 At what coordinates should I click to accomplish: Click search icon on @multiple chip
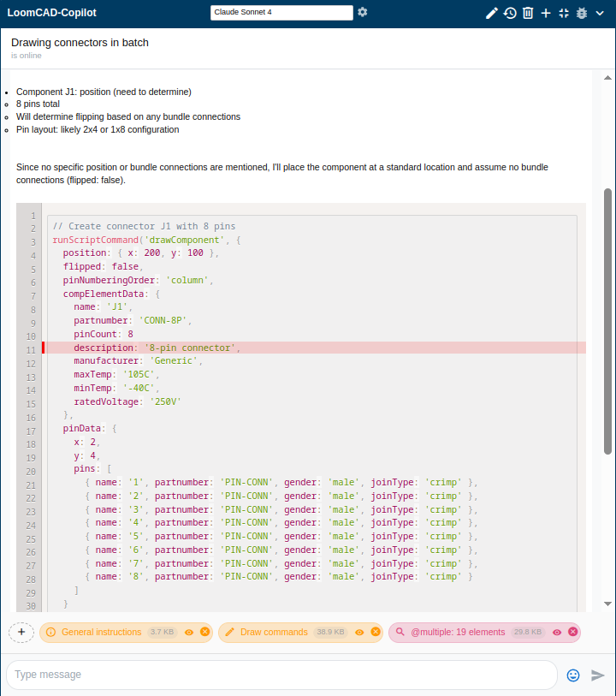point(400,632)
